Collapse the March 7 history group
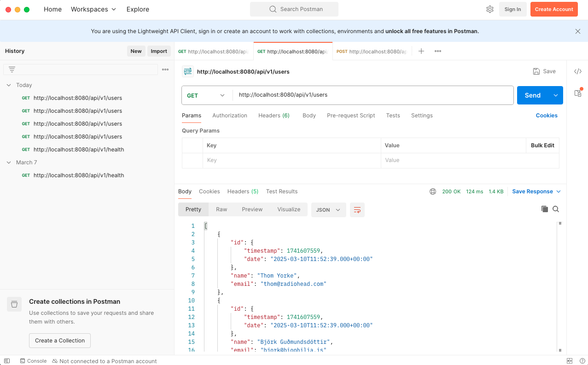588x365 pixels. tap(9, 162)
